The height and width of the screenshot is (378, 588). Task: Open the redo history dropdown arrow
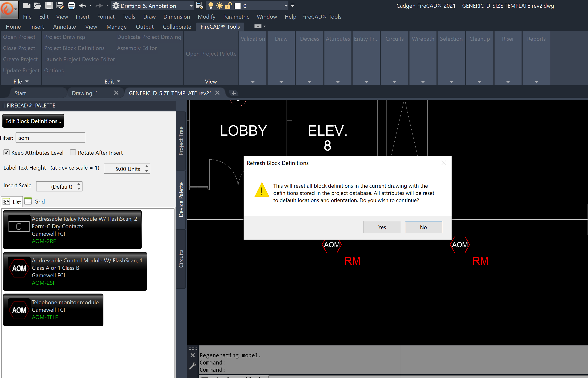107,6
